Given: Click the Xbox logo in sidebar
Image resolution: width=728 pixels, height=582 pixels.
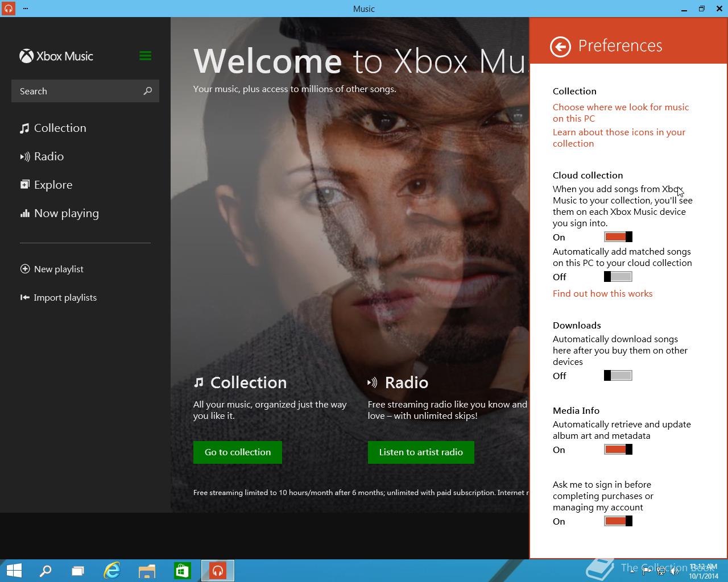Looking at the screenshot, I should [26, 56].
